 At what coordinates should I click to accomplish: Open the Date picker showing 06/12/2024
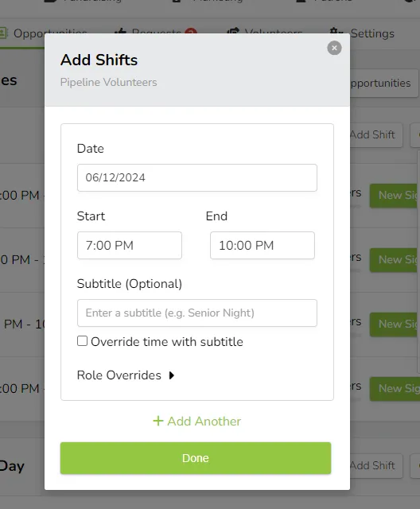(197, 177)
